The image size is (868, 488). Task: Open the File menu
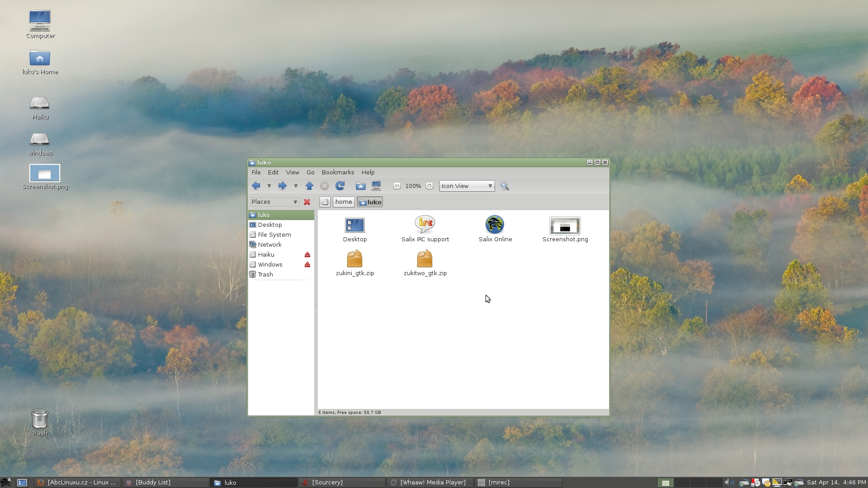pyautogui.click(x=256, y=172)
